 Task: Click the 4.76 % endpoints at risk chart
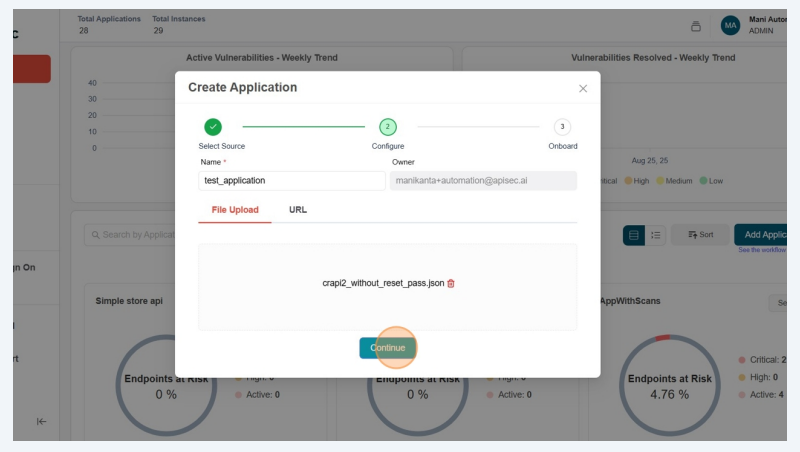(x=669, y=386)
